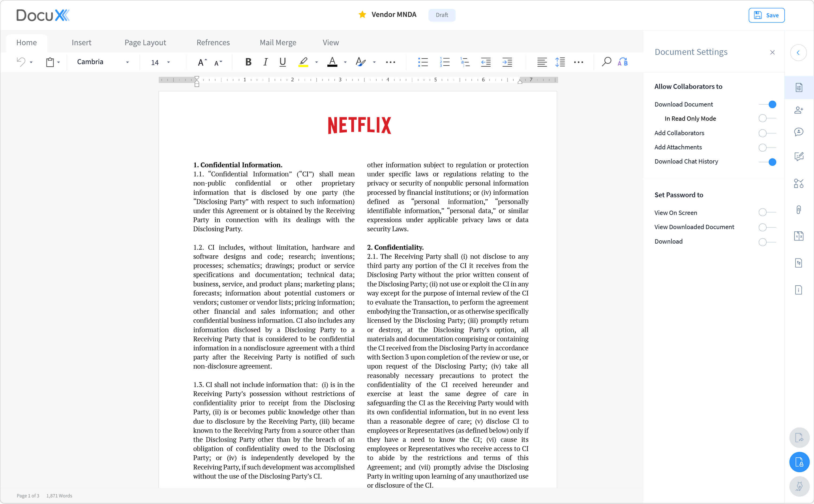The height and width of the screenshot is (504, 814).
Task: Click the left indent marker on ruler
Action: click(197, 81)
